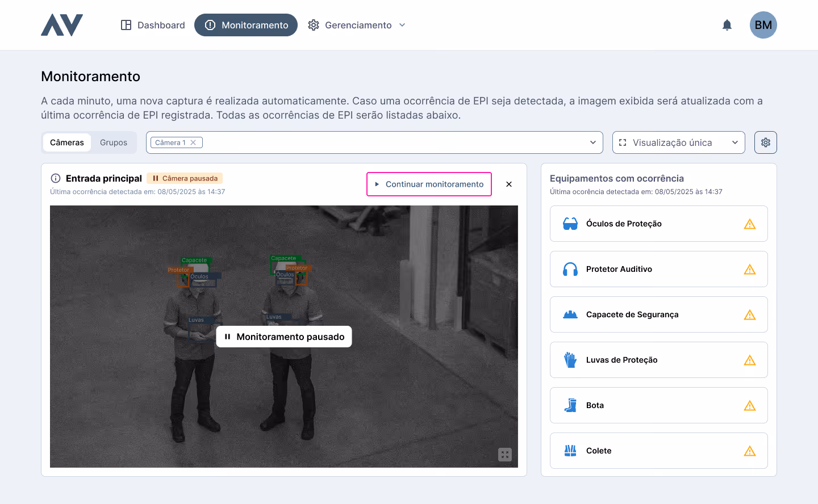Screen dimensions: 818x504
Task: Open the Visualização única dropdown
Action: tap(679, 142)
